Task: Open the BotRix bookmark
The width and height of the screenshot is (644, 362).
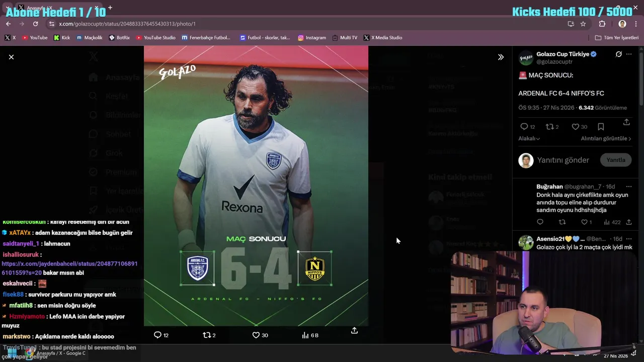Action: click(x=119, y=38)
